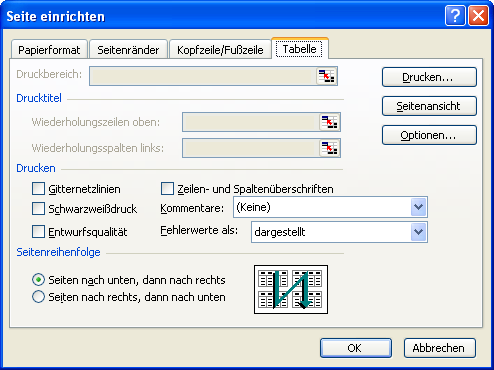This screenshot has width=494, height=370.
Task: Click the help question mark icon
Action: (x=455, y=15)
